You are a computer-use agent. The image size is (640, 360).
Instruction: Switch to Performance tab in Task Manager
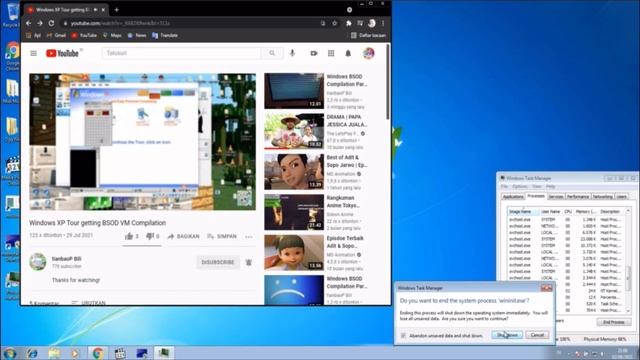coord(578,197)
